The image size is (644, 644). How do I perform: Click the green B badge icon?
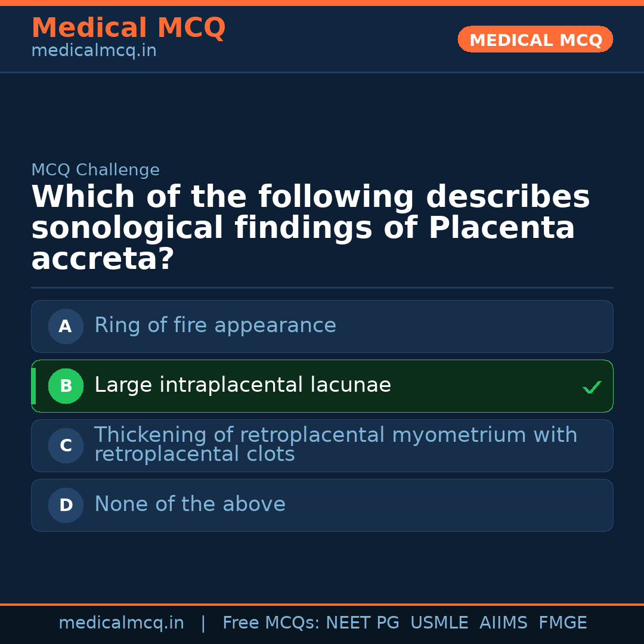pos(66,386)
